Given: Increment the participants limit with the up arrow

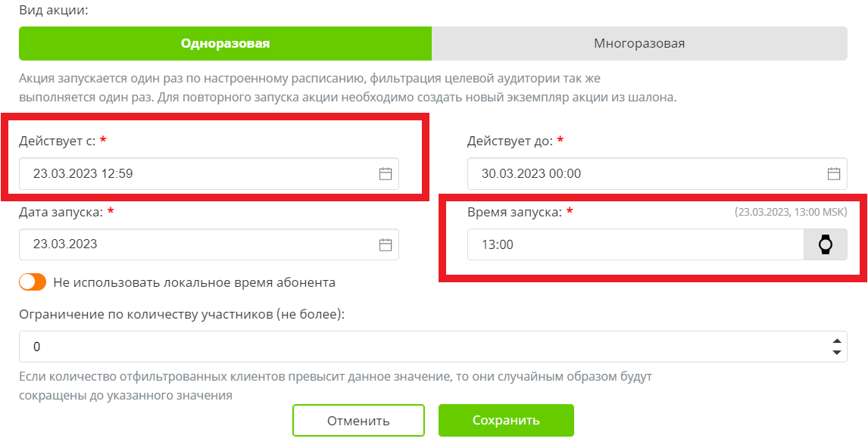Looking at the screenshot, I should (x=835, y=340).
